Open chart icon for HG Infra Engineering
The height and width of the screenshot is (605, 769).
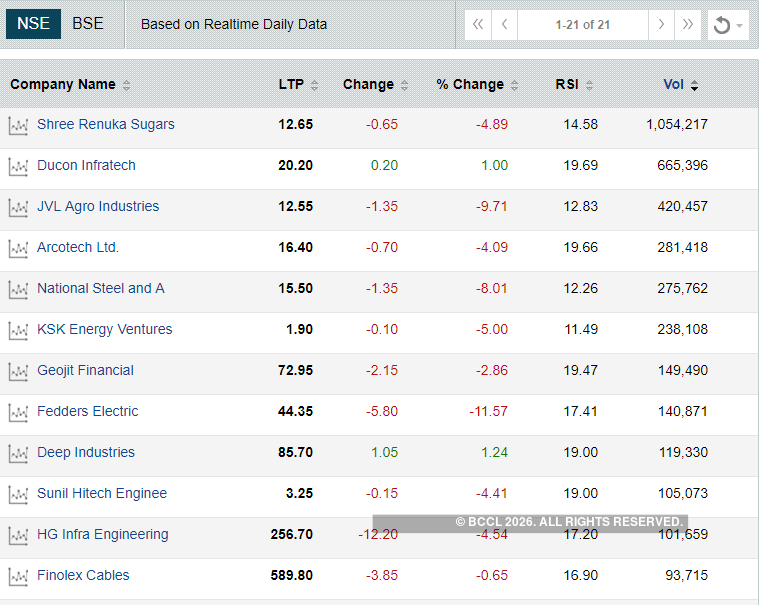tap(18, 536)
